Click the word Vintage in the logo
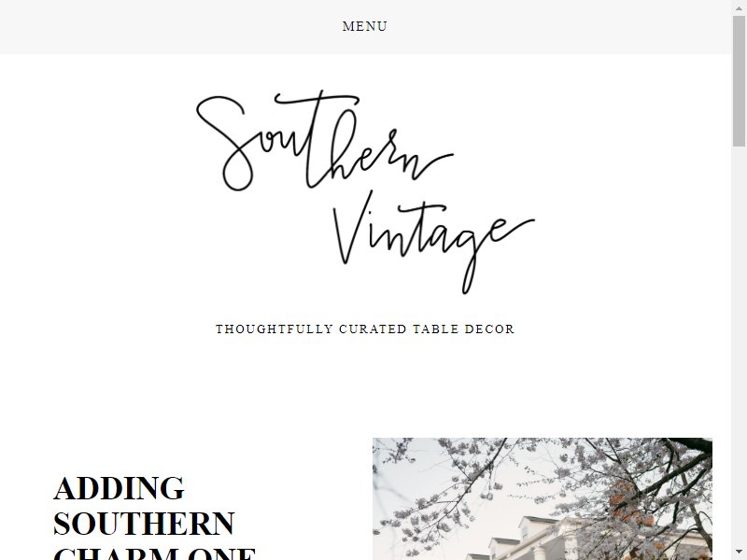The width and height of the screenshot is (747, 560). click(433, 243)
